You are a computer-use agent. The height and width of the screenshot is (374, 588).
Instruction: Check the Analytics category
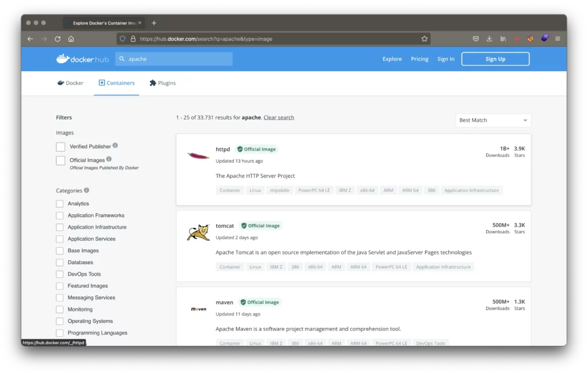point(60,204)
